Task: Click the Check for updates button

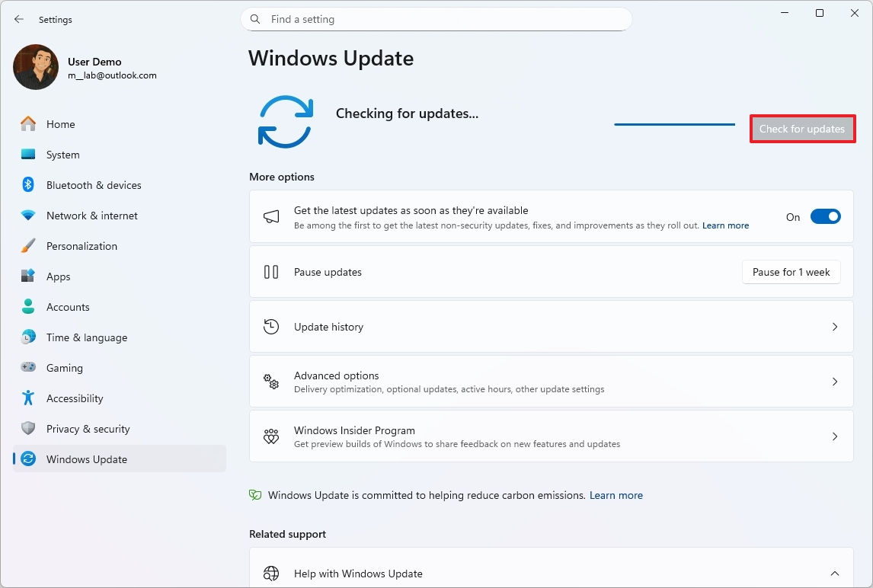Action: pyautogui.click(x=802, y=129)
